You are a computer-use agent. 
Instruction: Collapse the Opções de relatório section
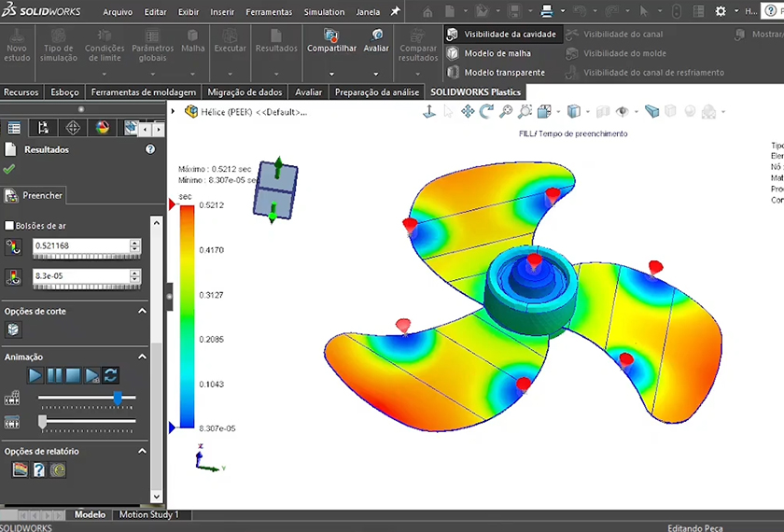(x=142, y=451)
